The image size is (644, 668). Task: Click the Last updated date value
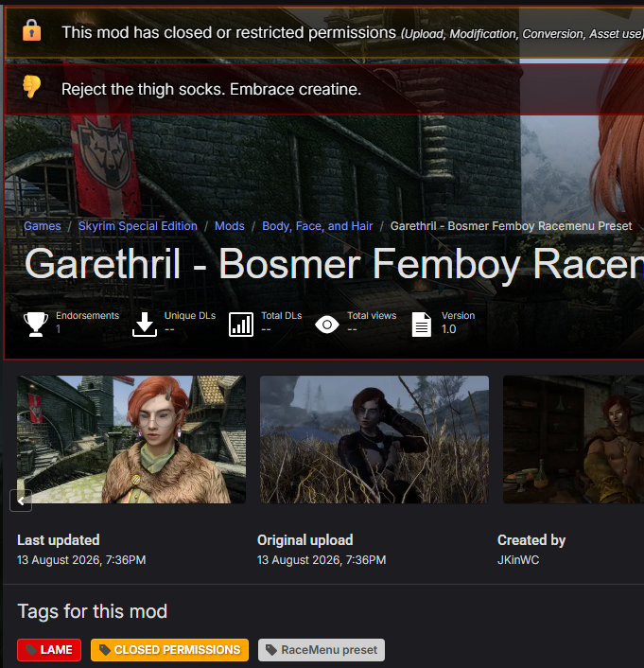[x=81, y=560]
